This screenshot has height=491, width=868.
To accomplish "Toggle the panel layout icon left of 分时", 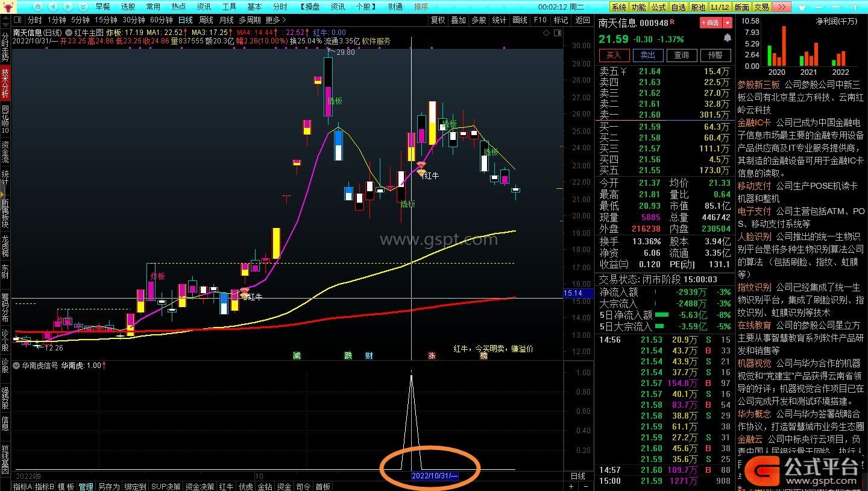I will point(18,20).
